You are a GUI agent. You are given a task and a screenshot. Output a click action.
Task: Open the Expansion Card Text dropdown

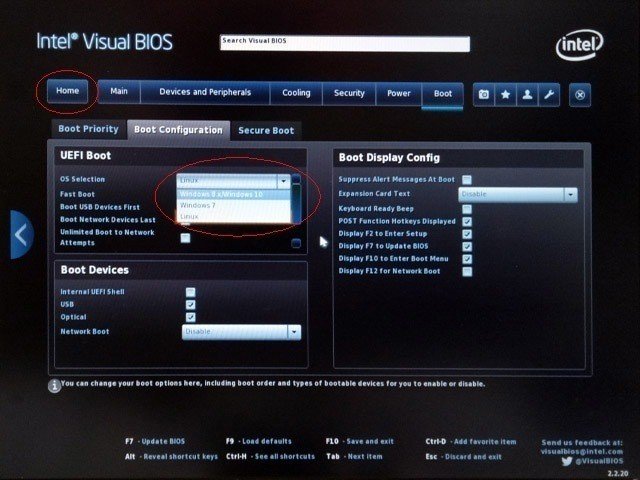518,195
